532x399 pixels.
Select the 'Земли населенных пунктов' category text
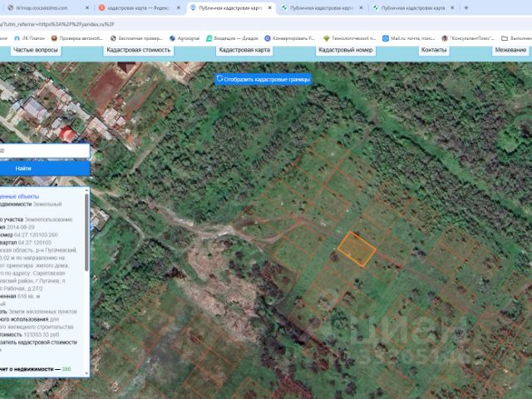click(x=42, y=312)
